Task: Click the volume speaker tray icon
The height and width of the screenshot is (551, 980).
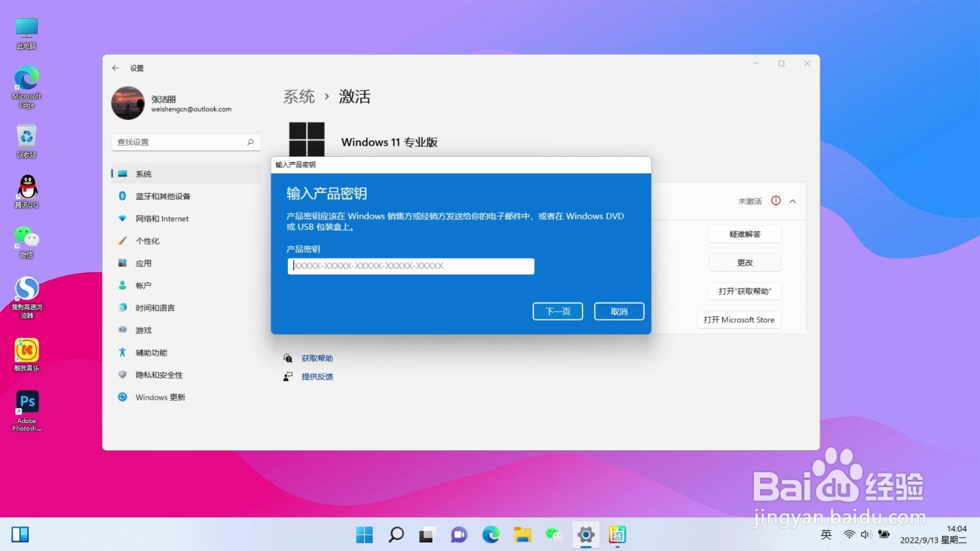Action: [865, 534]
